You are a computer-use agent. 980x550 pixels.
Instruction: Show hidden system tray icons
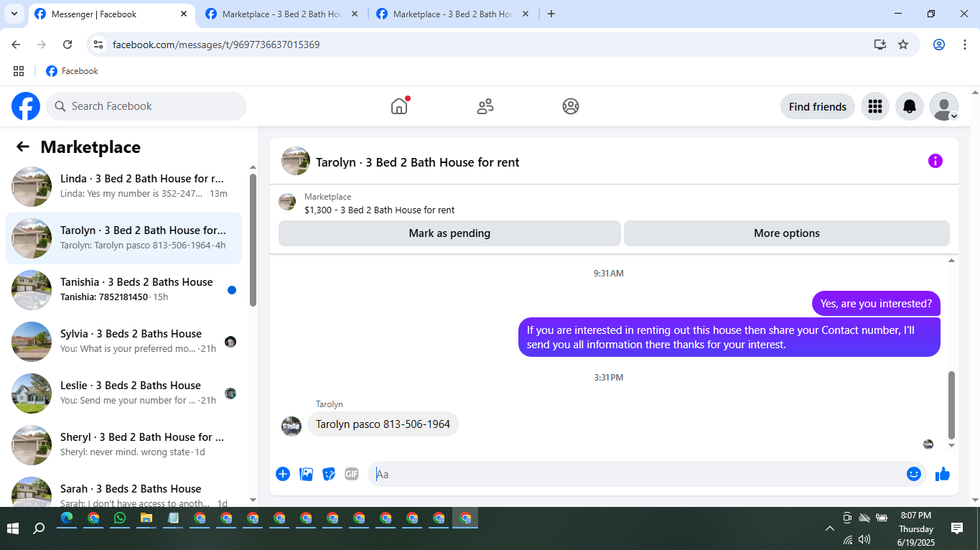click(830, 528)
